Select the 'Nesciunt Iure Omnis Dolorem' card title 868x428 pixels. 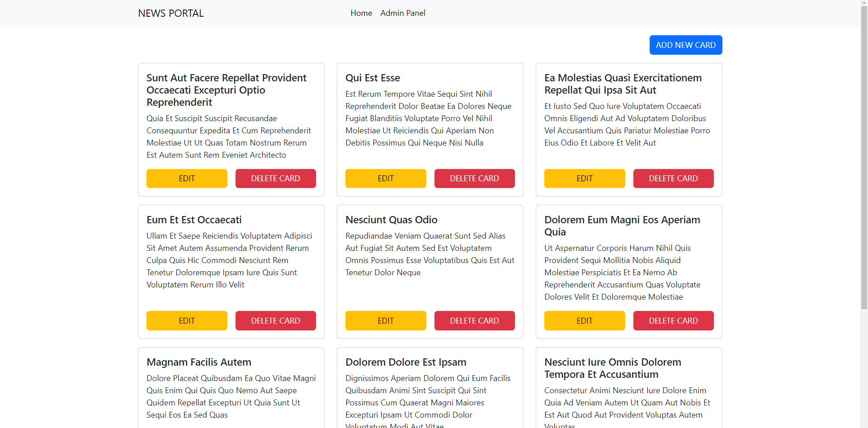(612, 368)
